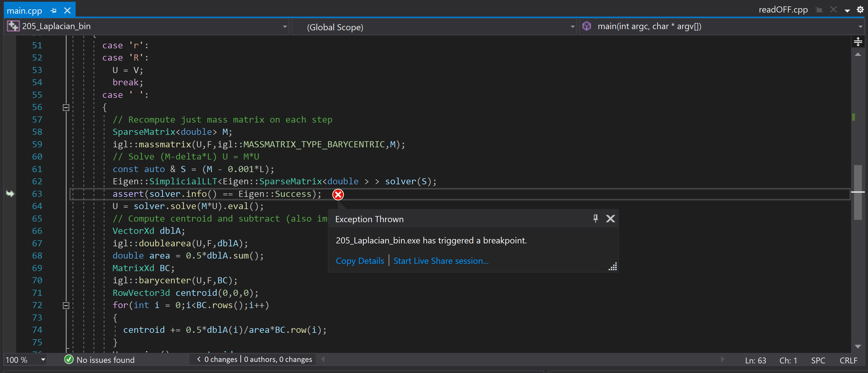Close the main.cpp tab
This screenshot has height=373, width=868.
pyautogui.click(x=68, y=11)
